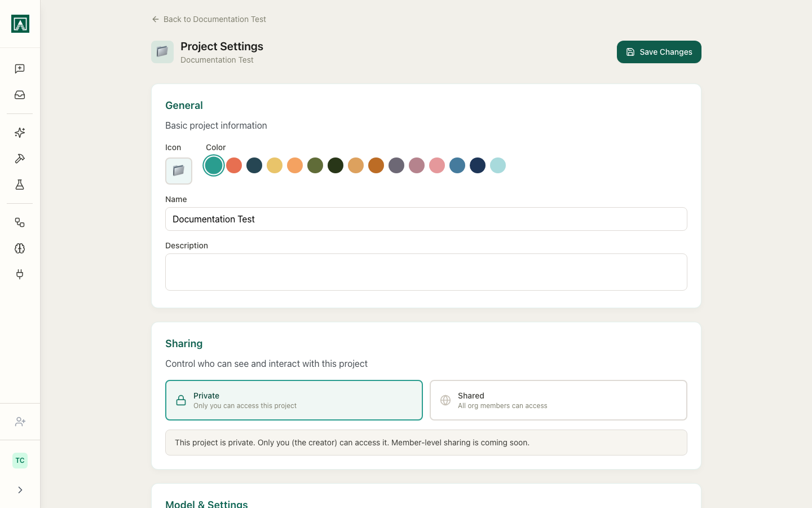Open the new chat icon in sidebar
This screenshot has height=508, width=812.
point(20,68)
